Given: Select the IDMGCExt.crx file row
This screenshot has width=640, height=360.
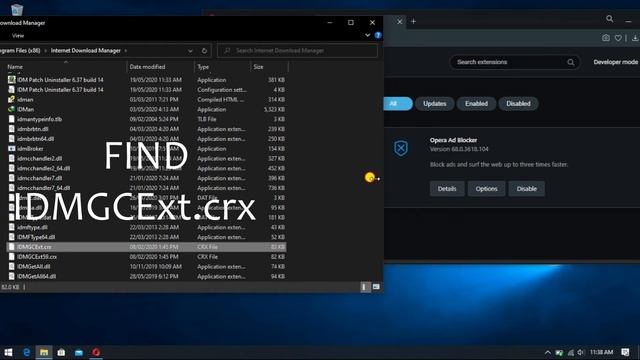Looking at the screenshot, I should click(x=146, y=247).
